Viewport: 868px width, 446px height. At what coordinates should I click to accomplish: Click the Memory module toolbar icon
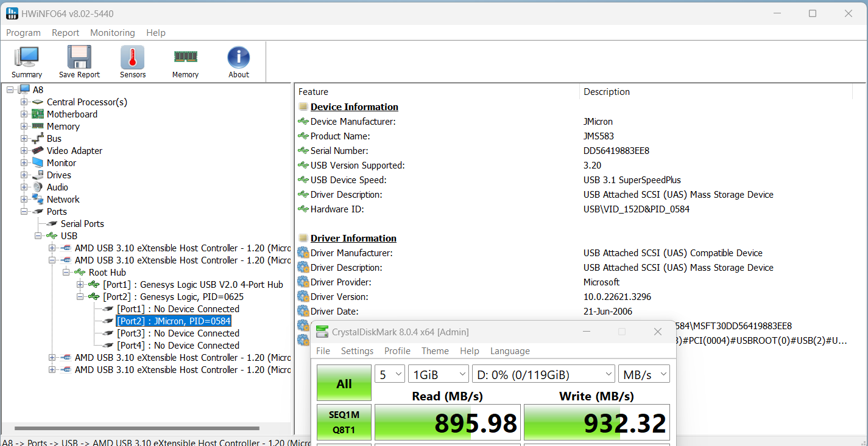pyautogui.click(x=185, y=61)
